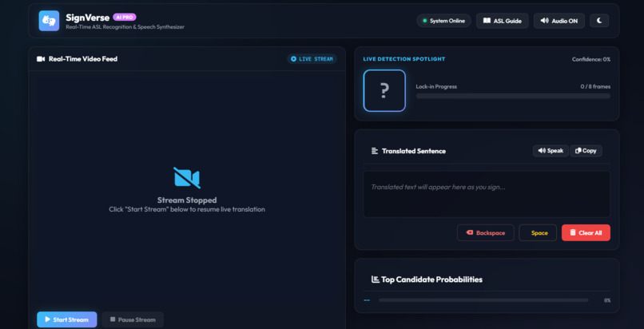
Task: Click the "Lock-in Progress" label
Action: click(436, 86)
